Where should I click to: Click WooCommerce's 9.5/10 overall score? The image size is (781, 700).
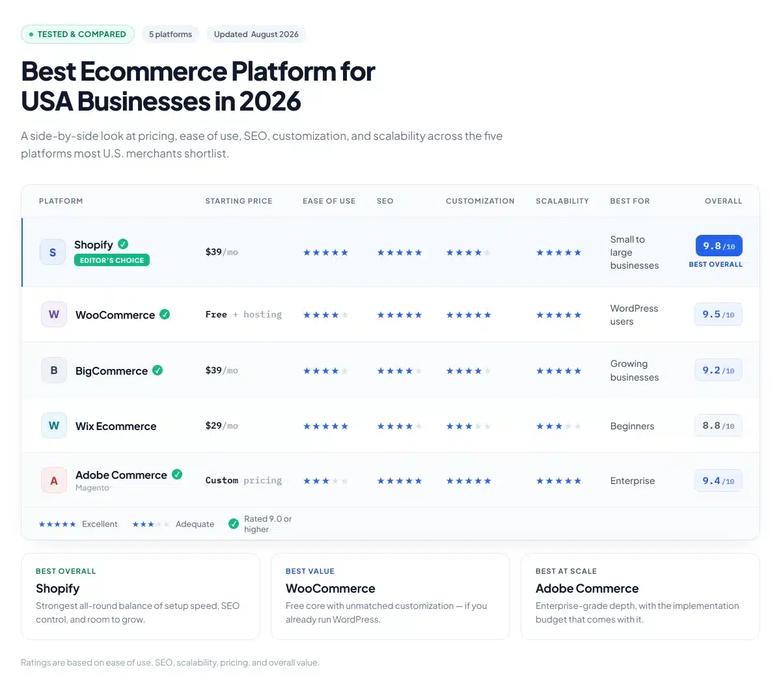719,314
